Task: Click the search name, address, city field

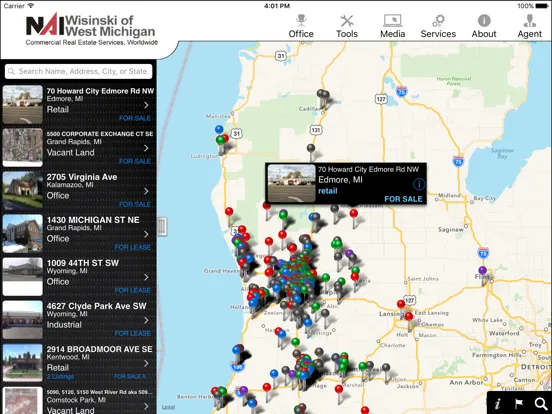Action: click(x=79, y=71)
